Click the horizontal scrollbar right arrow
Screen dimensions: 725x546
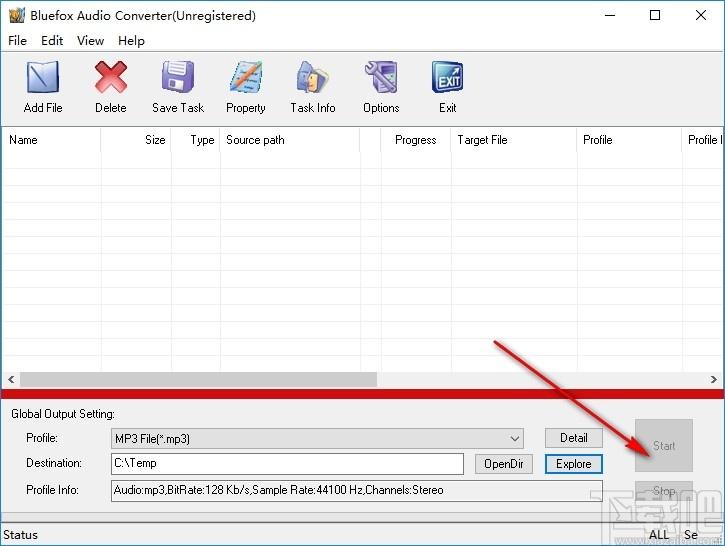point(713,380)
